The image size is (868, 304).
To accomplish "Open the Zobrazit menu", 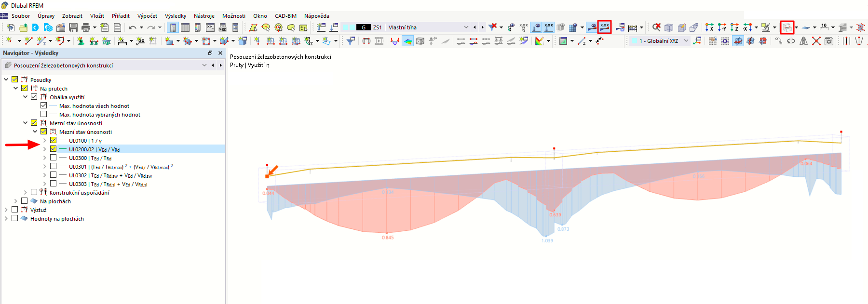I will point(72,16).
